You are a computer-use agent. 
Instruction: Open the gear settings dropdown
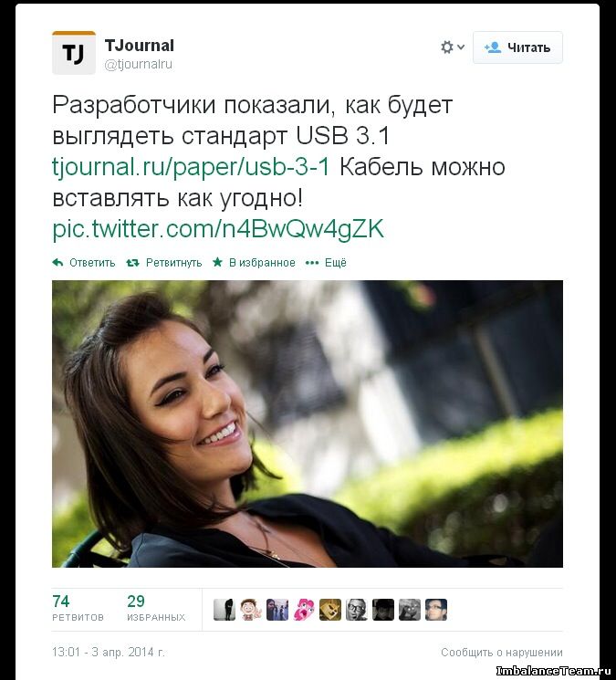click(x=453, y=47)
